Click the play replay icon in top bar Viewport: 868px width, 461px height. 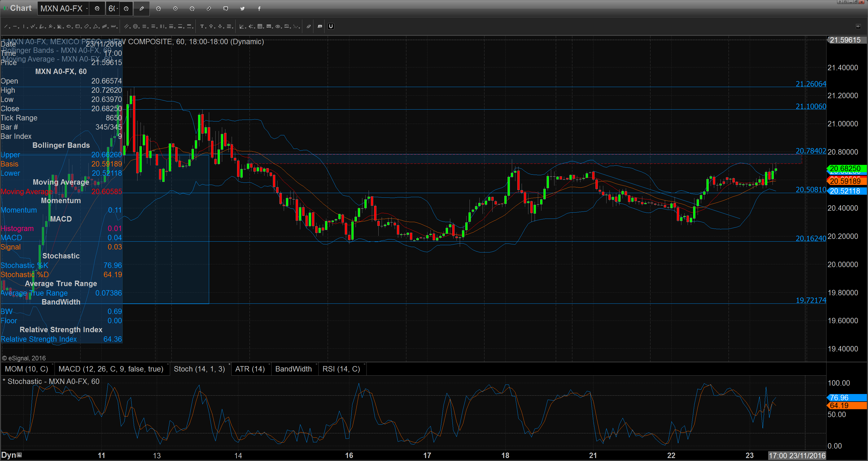tap(175, 9)
